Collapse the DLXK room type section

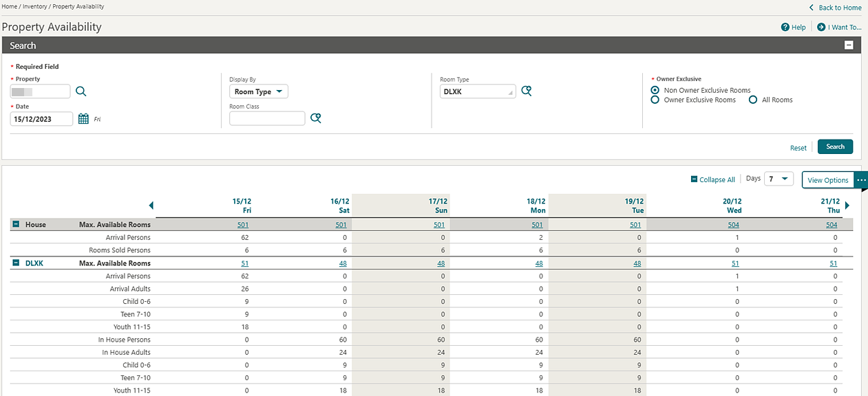coord(16,263)
